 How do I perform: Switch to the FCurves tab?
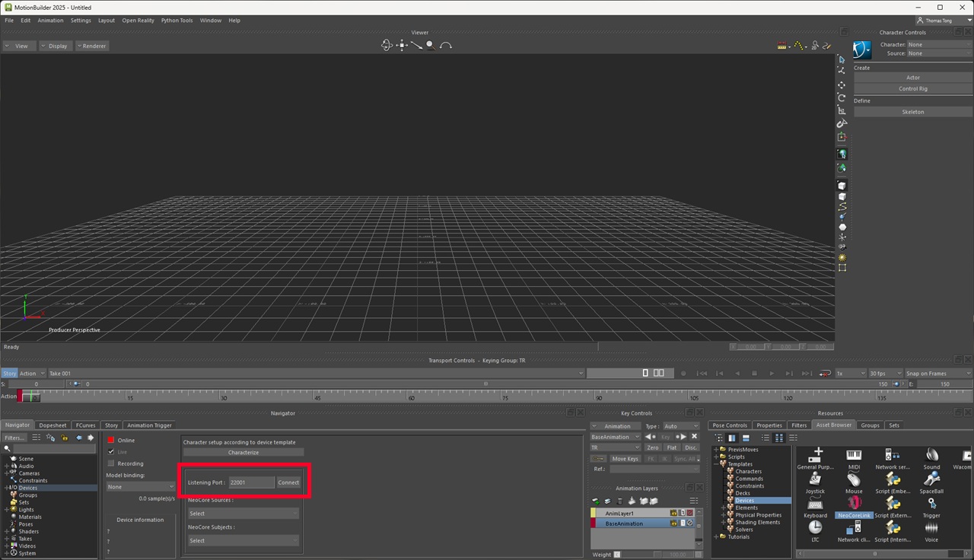[86, 425]
